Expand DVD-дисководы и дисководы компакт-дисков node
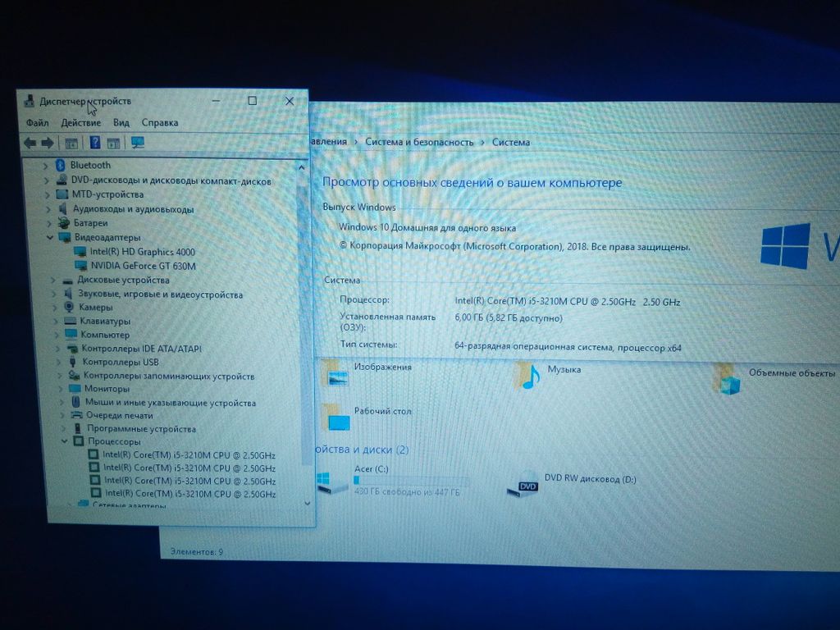Screen dimensions: 840x630 click(47, 180)
